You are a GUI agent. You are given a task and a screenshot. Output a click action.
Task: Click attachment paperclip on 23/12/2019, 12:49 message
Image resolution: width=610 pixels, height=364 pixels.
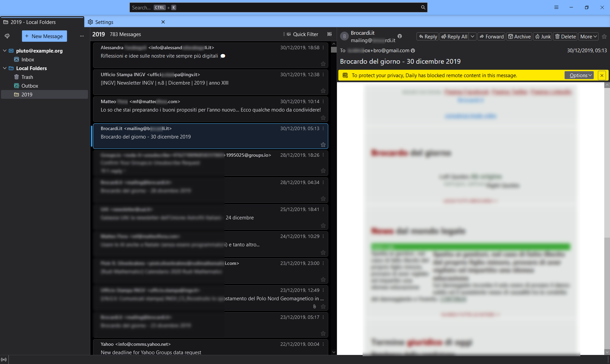[314, 306]
